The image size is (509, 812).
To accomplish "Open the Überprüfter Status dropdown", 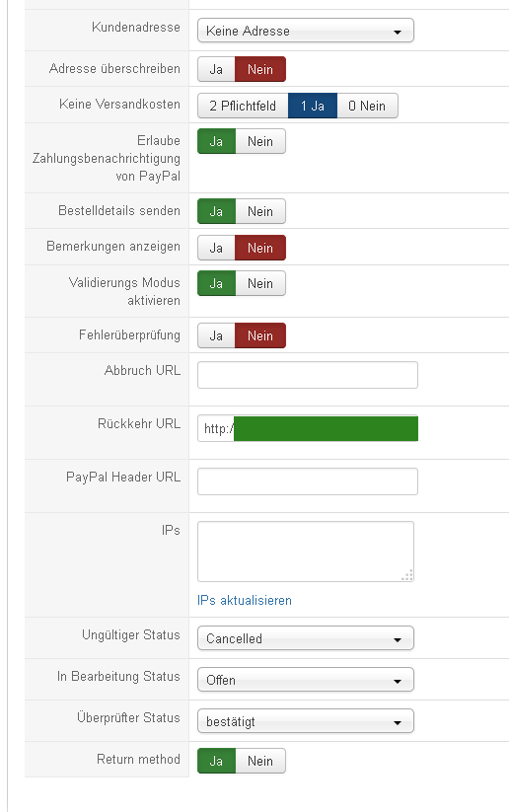I will point(306,721).
